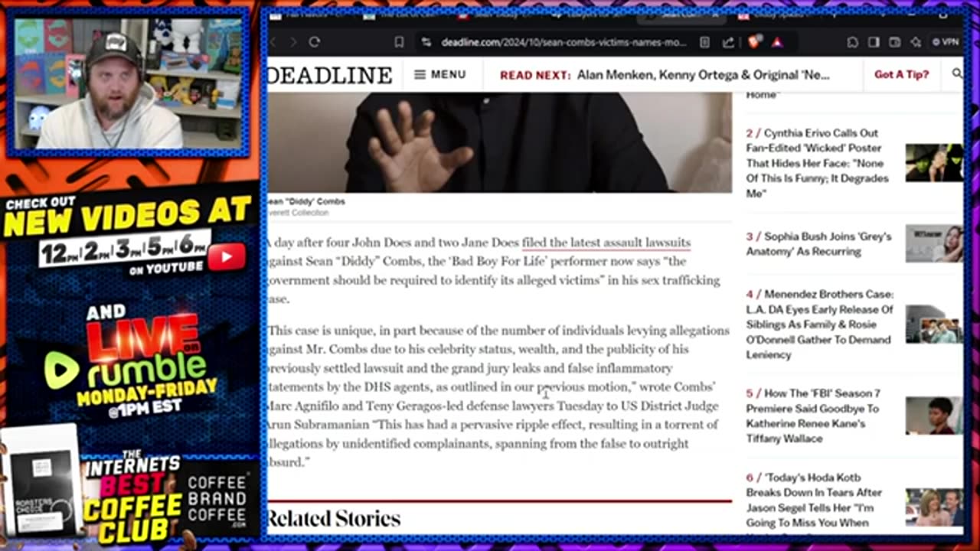Image resolution: width=980 pixels, height=551 pixels.
Task: Click the Hoda Kotb story thumbnail
Action: (934, 507)
